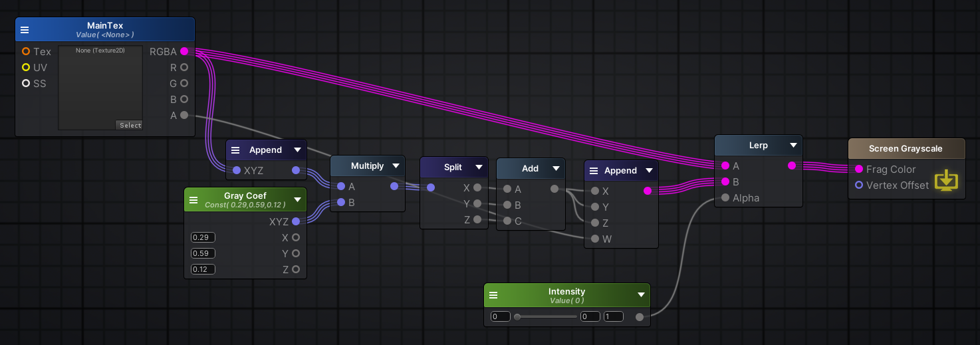Open the MainTex node hamburger menu
The height and width of the screenshot is (345, 980).
[x=25, y=30]
